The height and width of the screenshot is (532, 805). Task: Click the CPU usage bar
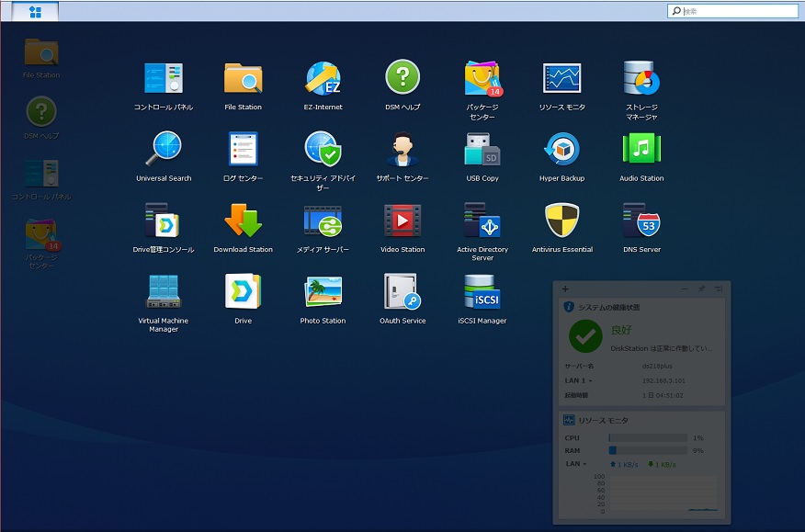(x=648, y=438)
